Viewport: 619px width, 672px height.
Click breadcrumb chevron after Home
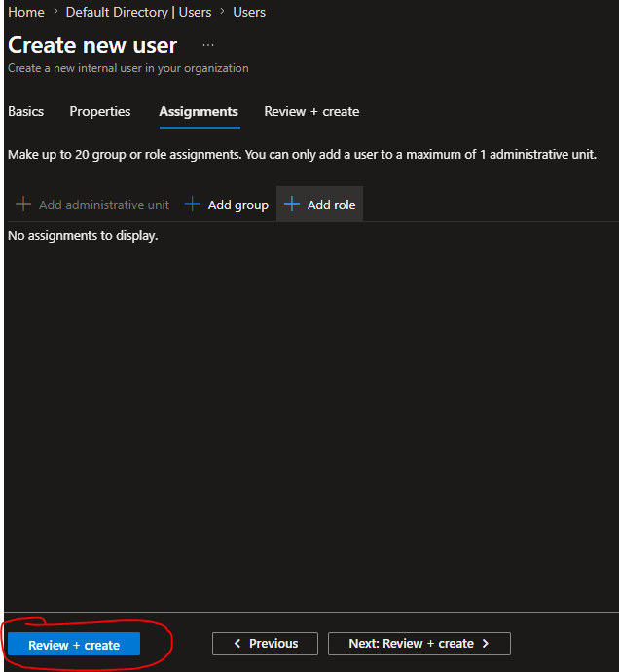point(55,12)
